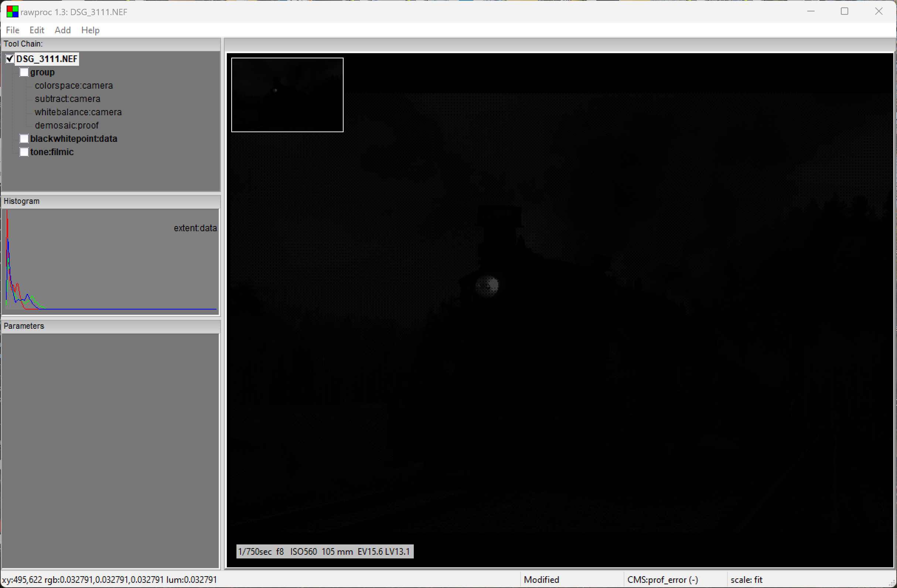This screenshot has width=897, height=588.
Task: Close the rawproc window
Action: pyautogui.click(x=879, y=12)
